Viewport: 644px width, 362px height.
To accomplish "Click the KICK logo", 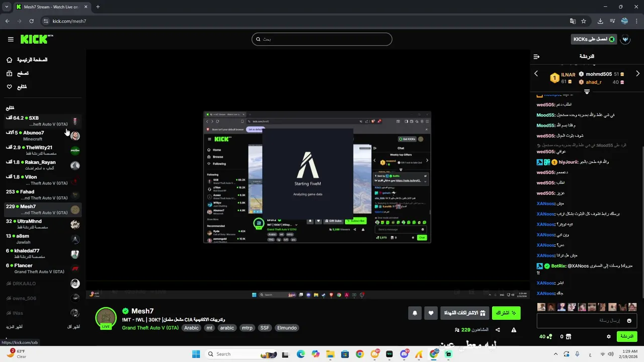I will pos(36,39).
